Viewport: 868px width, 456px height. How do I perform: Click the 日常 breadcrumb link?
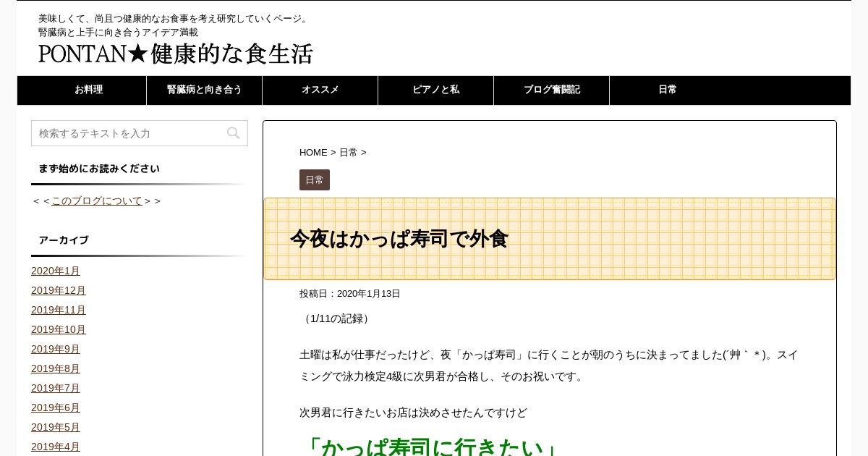click(x=349, y=153)
